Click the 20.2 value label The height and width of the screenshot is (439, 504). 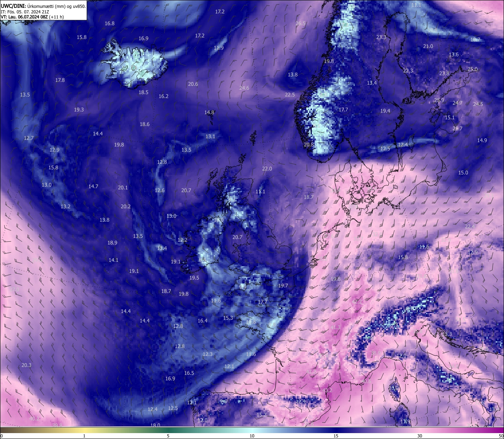pos(126,207)
